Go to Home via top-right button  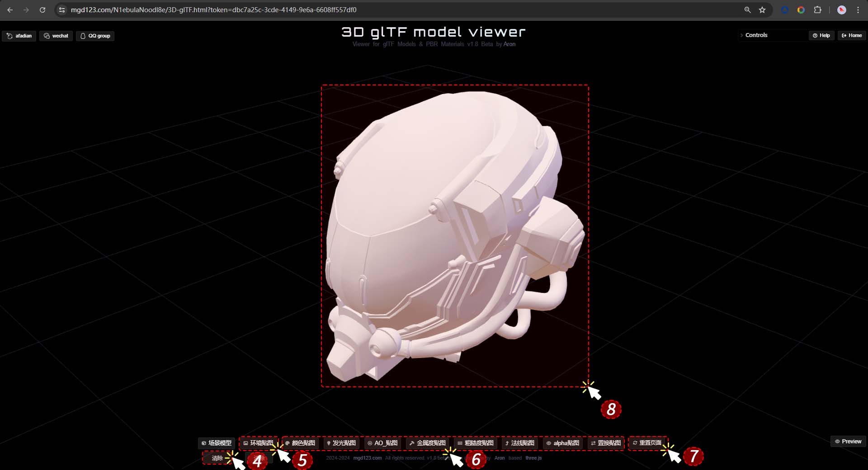click(x=852, y=35)
